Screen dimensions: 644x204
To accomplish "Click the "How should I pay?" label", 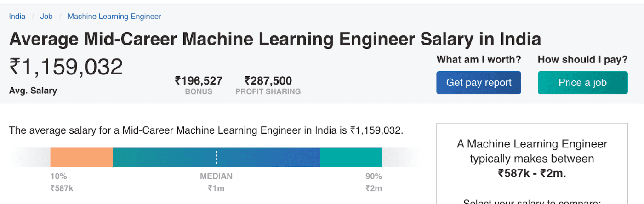I will (x=582, y=59).
